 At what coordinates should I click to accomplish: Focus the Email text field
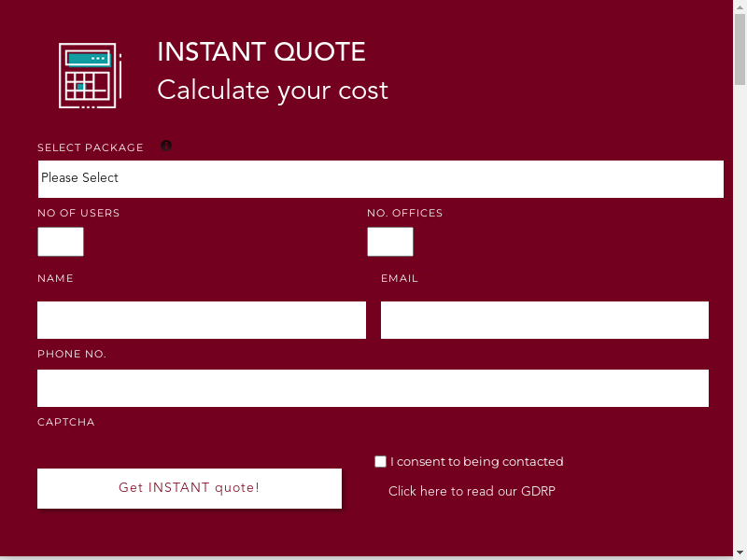(544, 320)
